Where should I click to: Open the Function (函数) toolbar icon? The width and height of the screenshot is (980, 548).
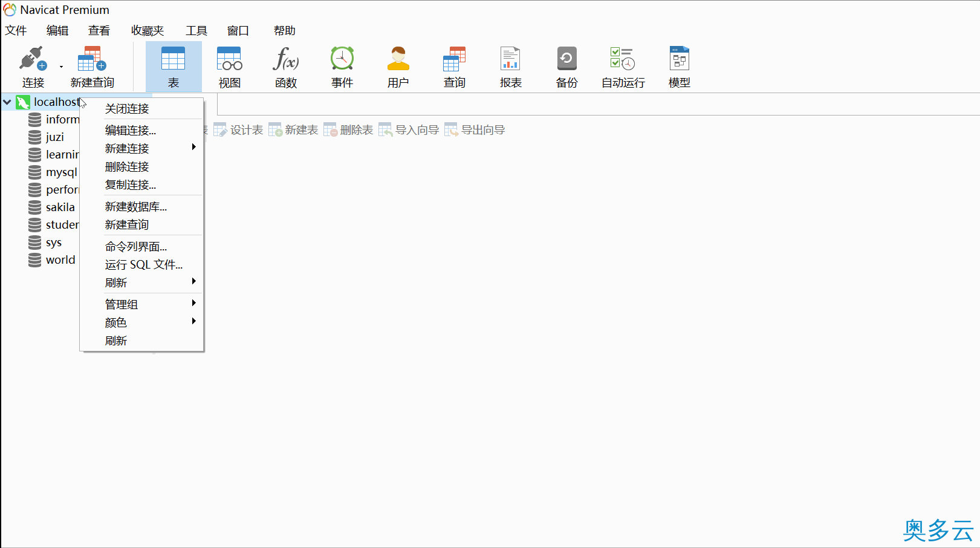click(x=285, y=59)
